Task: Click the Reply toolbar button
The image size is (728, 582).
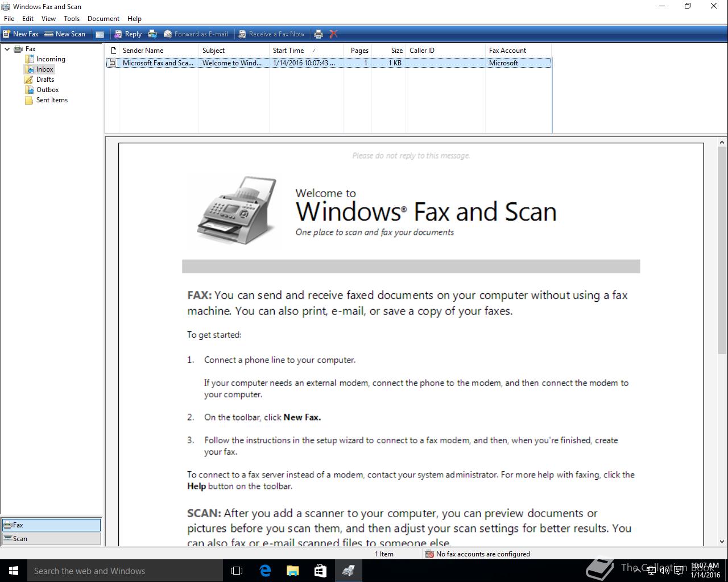Action: [x=128, y=34]
